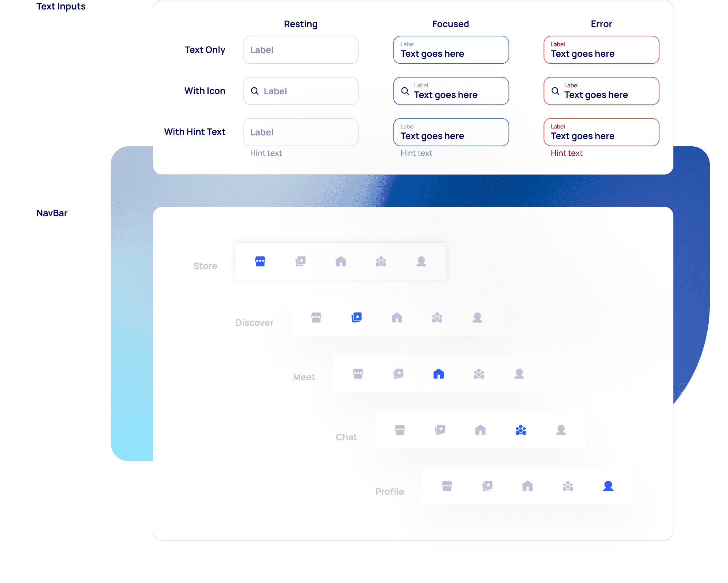
Task: Click the blue profile icon in Profile navbar
Action: (x=608, y=486)
